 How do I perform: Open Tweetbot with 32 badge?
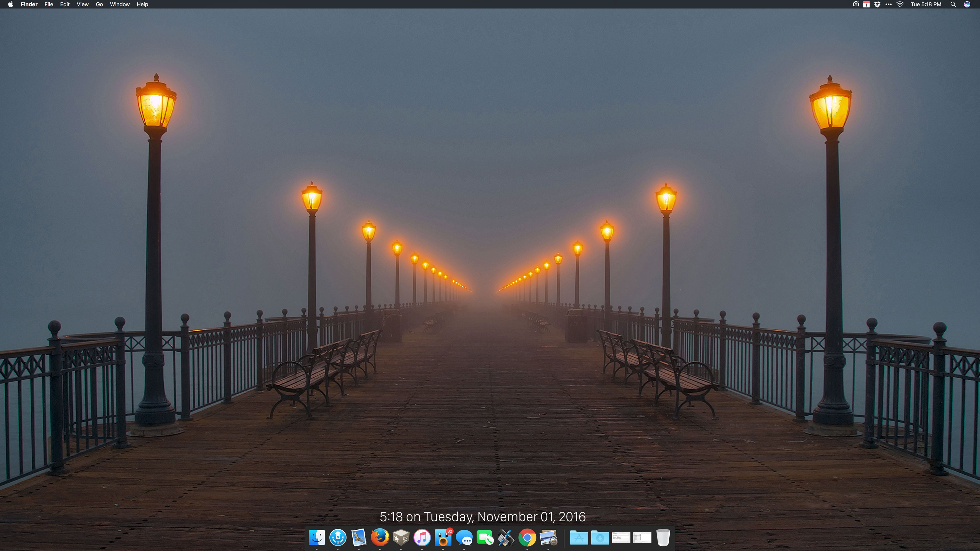[x=443, y=538]
